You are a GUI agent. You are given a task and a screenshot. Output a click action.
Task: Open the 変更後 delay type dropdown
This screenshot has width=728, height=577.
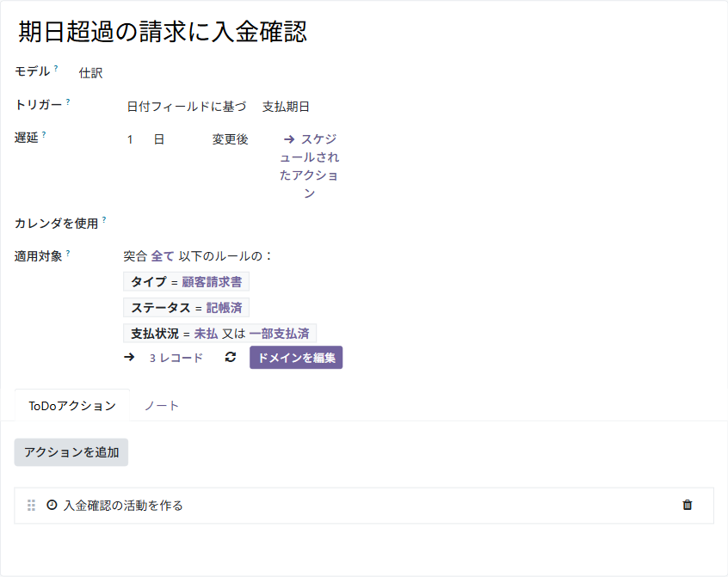231,139
